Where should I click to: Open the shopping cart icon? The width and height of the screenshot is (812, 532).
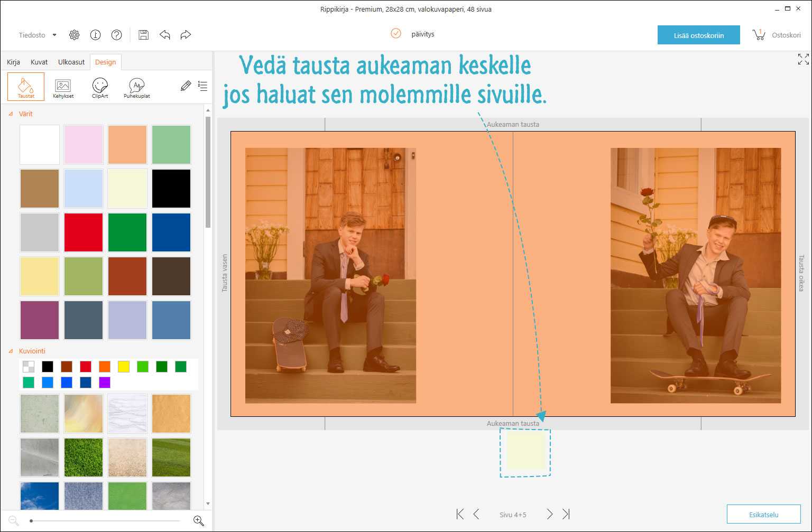tap(759, 35)
